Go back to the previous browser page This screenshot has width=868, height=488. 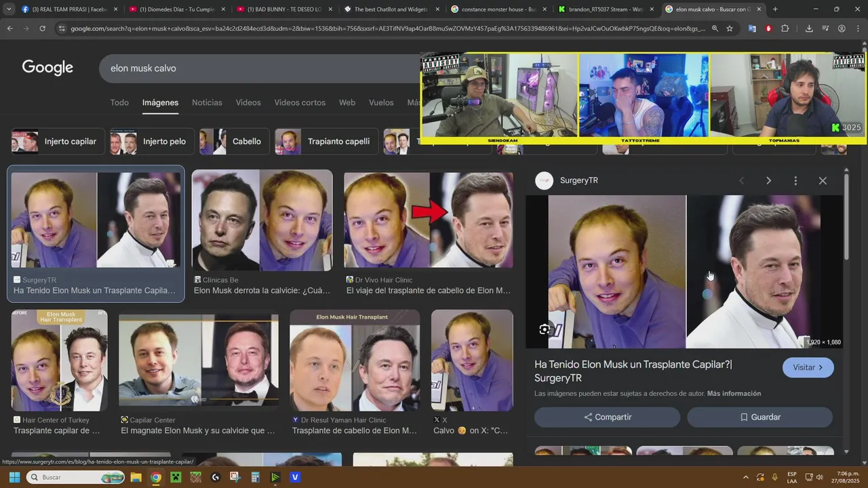[x=9, y=28]
